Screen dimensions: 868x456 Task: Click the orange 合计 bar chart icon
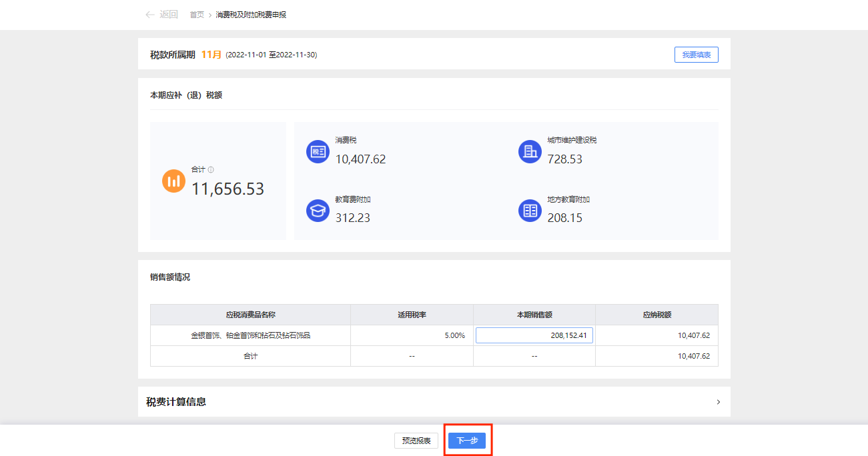click(173, 181)
